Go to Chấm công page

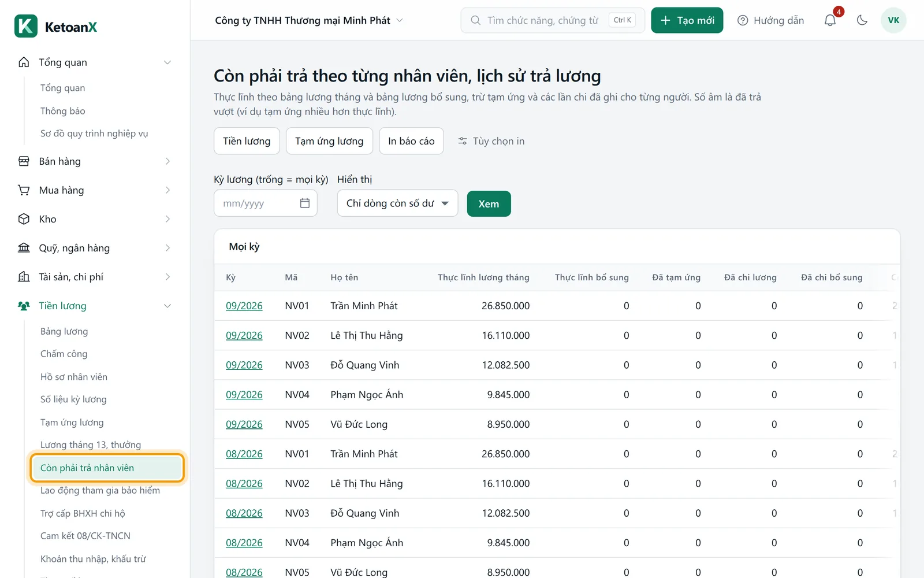click(x=64, y=354)
